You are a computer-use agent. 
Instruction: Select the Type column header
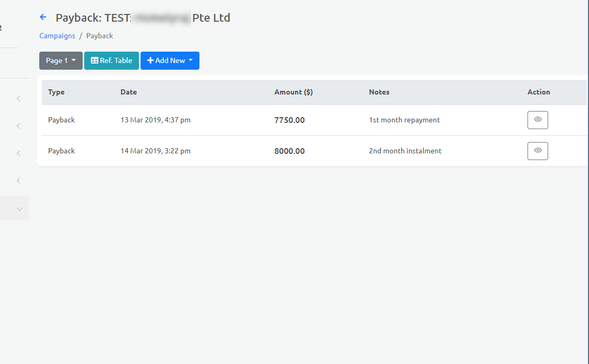coord(56,92)
